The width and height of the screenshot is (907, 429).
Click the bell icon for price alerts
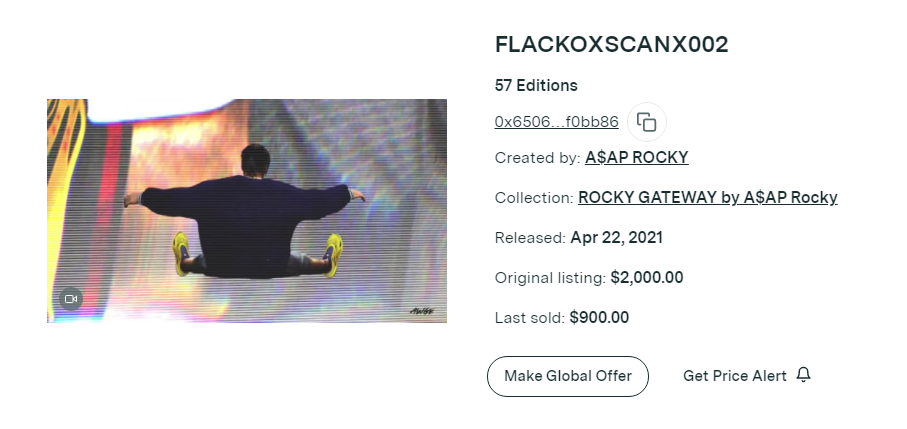803,375
